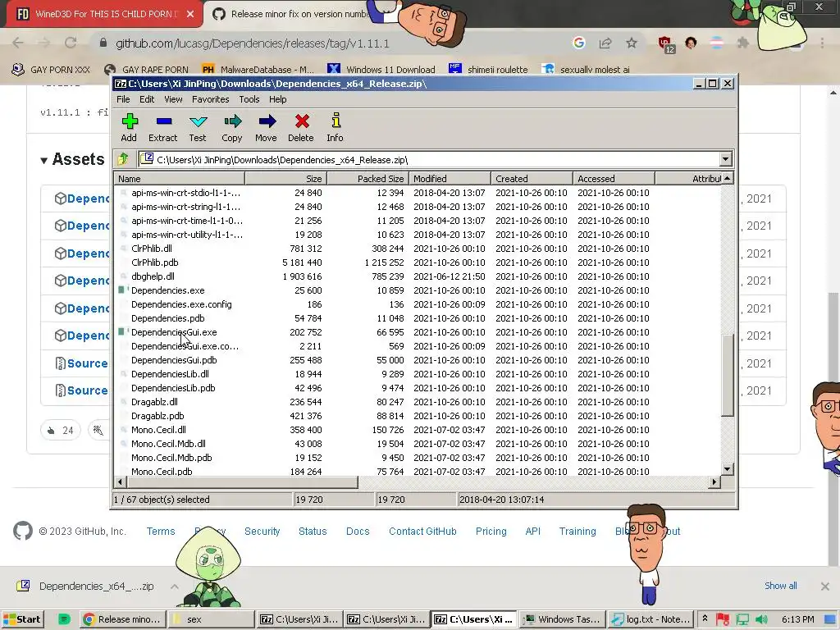This screenshot has width=840, height=630.
Task: Click the Add toolbar button in 7-Zip
Action: pos(129,127)
